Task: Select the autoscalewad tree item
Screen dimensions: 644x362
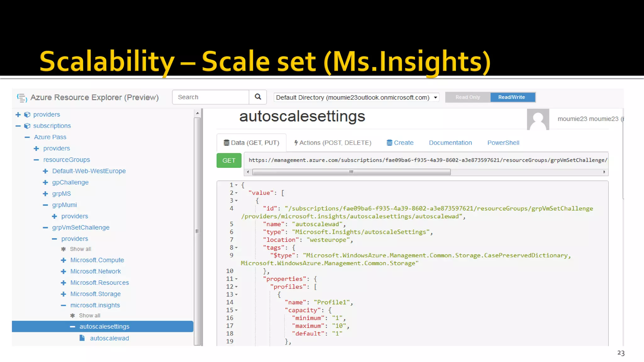Action: click(109, 338)
